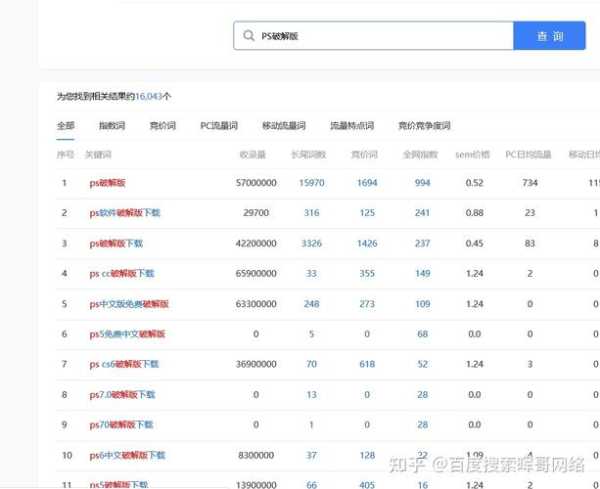The image size is (600, 489).
Task: Click long-tail count 3326
Action: pos(311,243)
